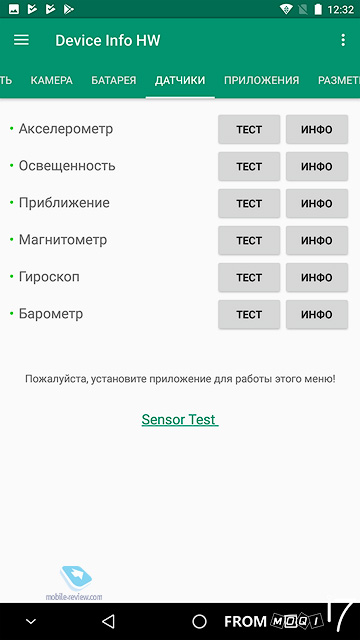
Task: Open the Sensor Test link
Action: [x=180, y=419]
